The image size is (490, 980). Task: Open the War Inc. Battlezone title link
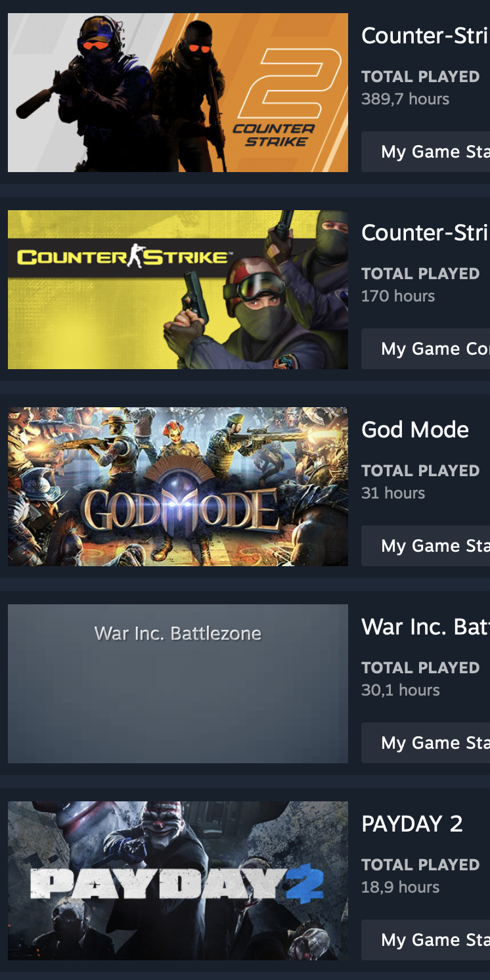point(425,627)
